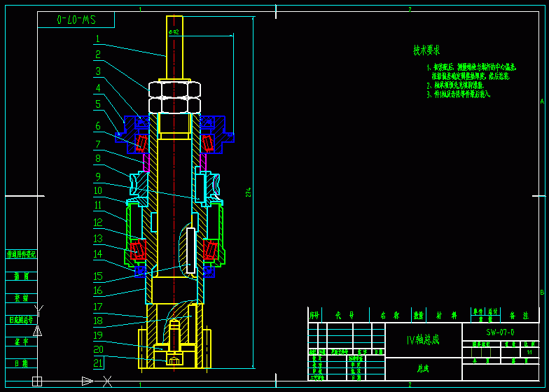This screenshot has height=392, width=549.
Task: Select the 日期 cell in the left side table
Action: (x=21, y=364)
